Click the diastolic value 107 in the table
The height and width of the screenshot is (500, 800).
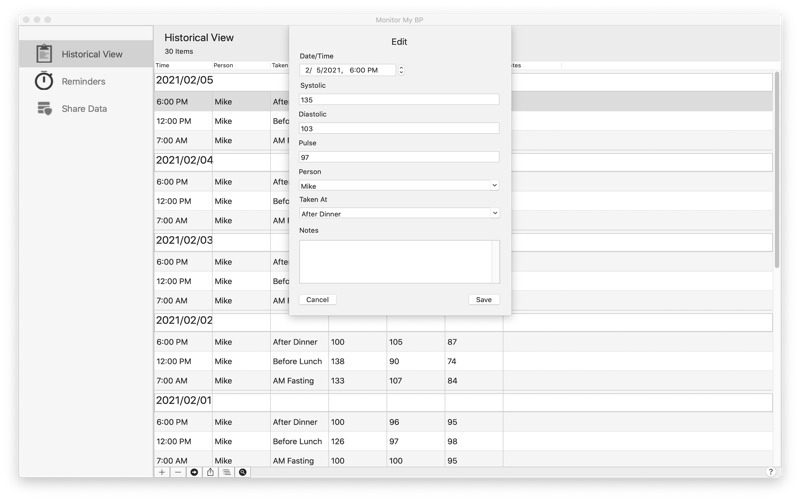[x=396, y=381]
